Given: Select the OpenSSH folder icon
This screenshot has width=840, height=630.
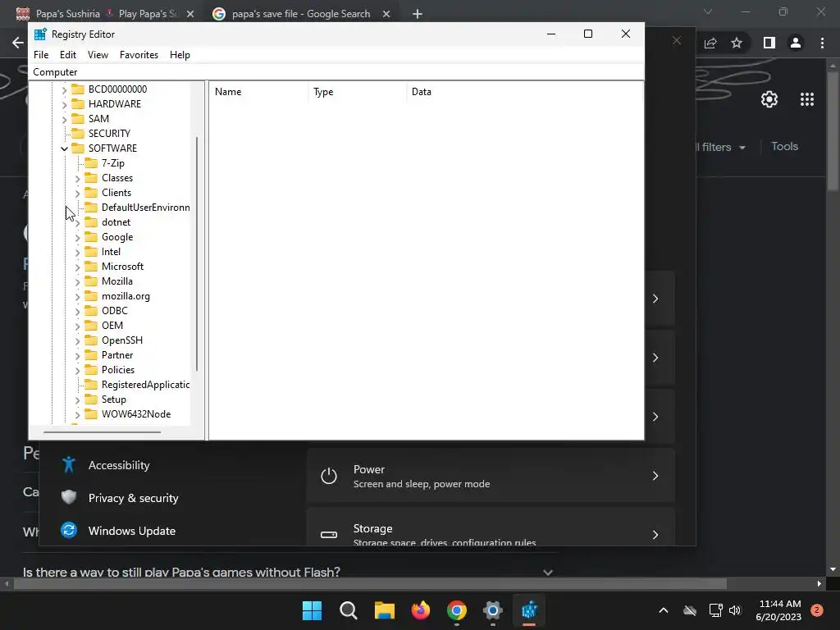Looking at the screenshot, I should pos(91,340).
